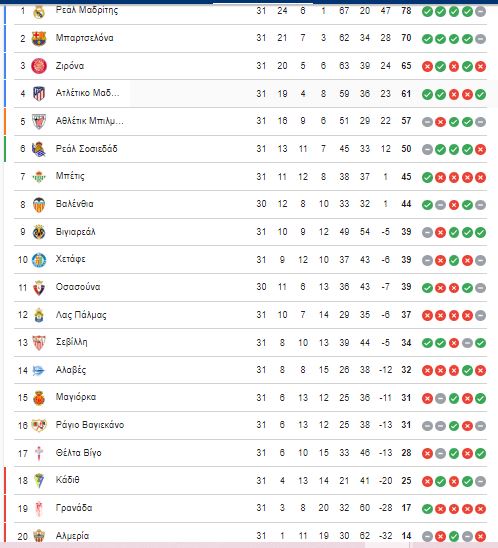Click Almería's 14 points value
This screenshot has width=498, height=548.
pyautogui.click(x=406, y=536)
